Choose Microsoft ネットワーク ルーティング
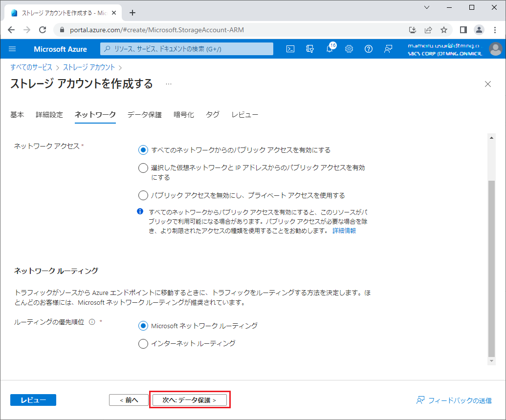 tap(143, 326)
